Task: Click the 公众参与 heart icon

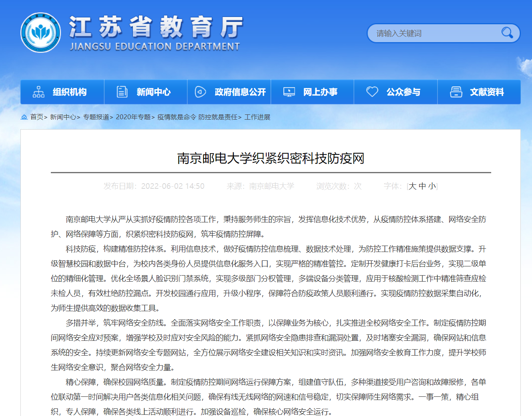Action: tap(372, 92)
